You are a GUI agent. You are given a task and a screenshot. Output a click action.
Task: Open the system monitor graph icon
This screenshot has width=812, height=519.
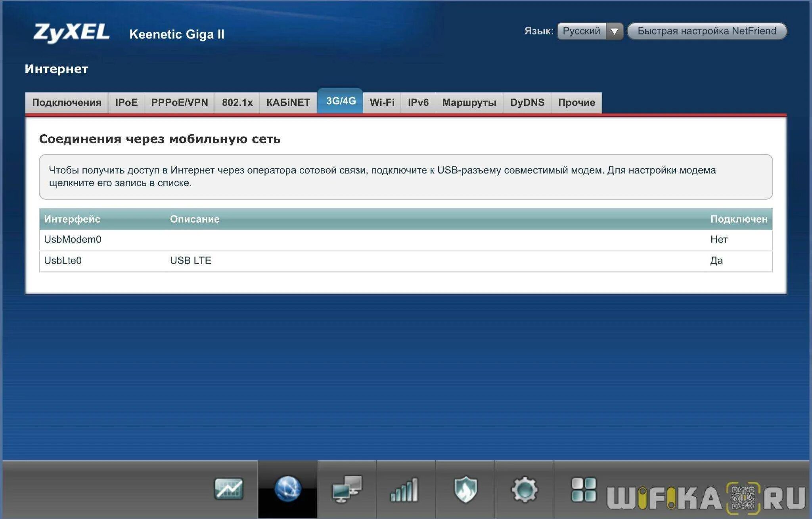point(228,489)
